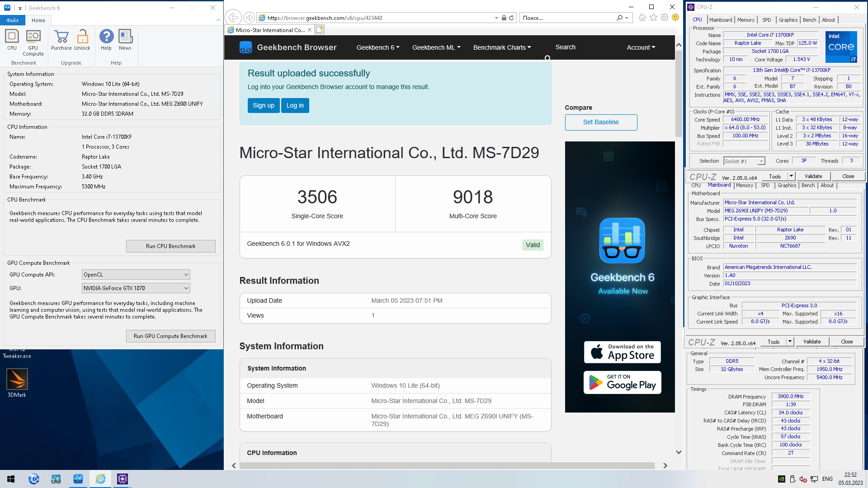The image size is (868, 488).
Task: Click the browser page horizontal scrollbar thumb
Action: coord(447,465)
